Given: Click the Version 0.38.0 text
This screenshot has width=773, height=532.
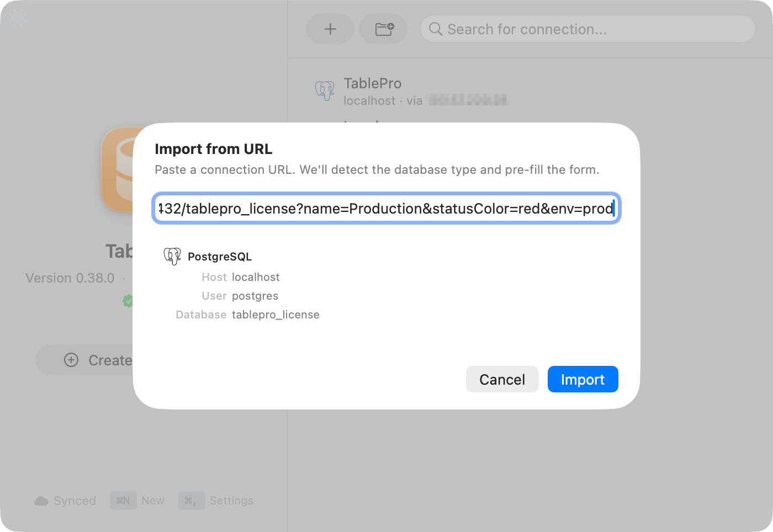Looking at the screenshot, I should tap(70, 278).
